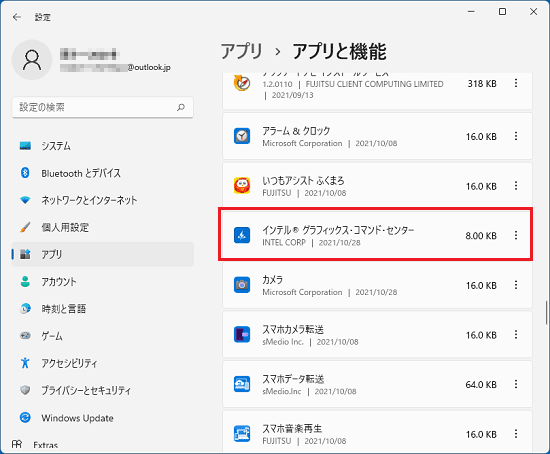Click the Bluetooth icon in sidebar

(x=25, y=173)
